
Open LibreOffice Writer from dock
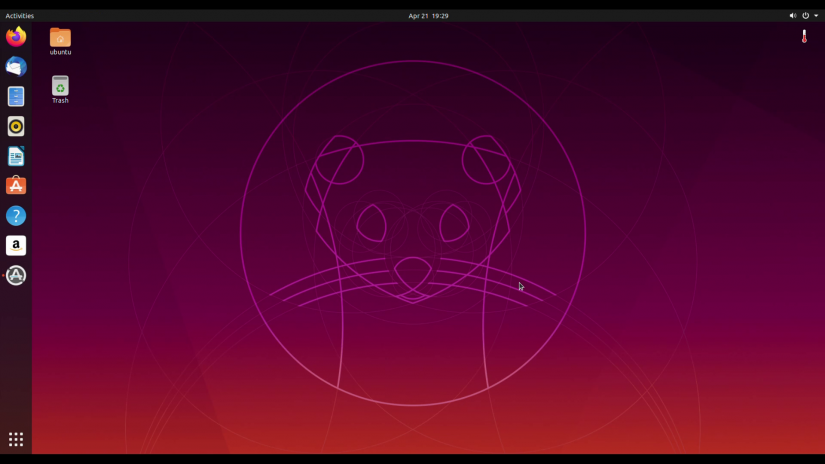(x=16, y=157)
